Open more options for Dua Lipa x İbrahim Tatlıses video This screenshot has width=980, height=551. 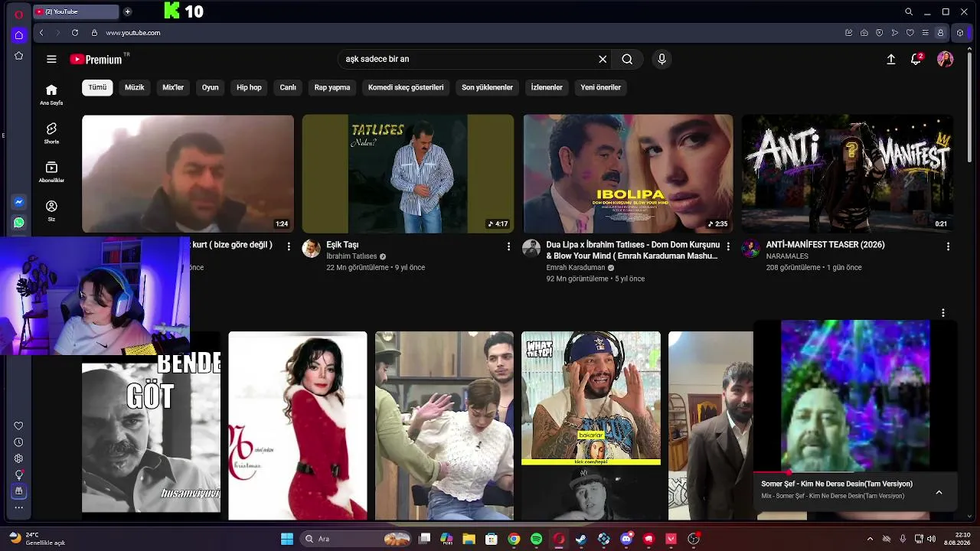coord(728,246)
